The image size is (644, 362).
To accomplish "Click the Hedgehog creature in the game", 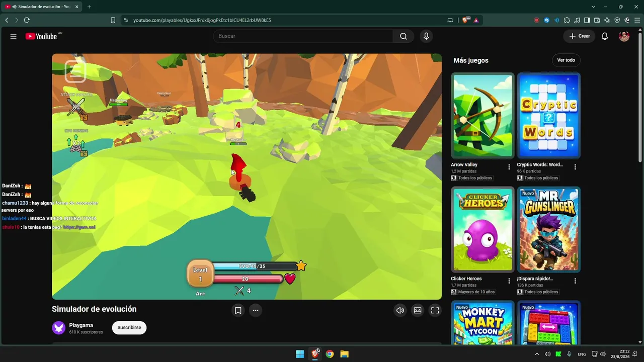I will pyautogui.click(x=122, y=121).
